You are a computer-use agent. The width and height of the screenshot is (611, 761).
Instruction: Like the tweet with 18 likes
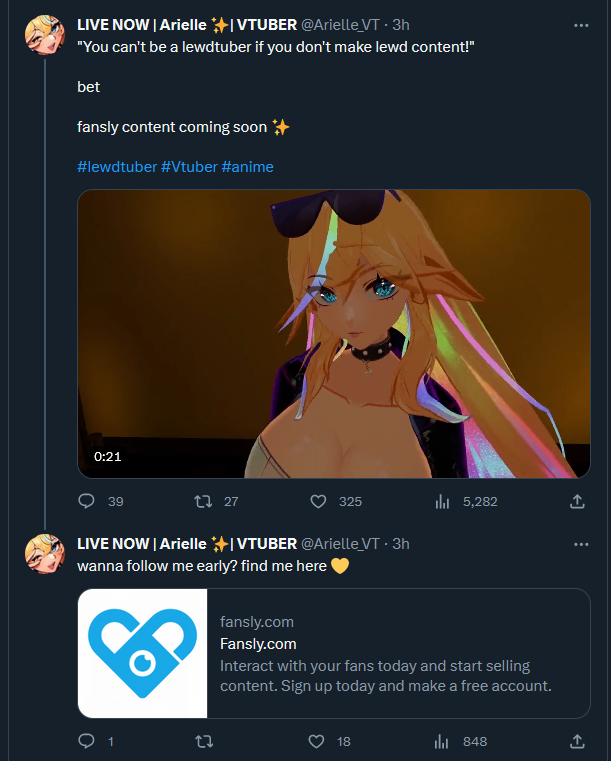coord(317,741)
